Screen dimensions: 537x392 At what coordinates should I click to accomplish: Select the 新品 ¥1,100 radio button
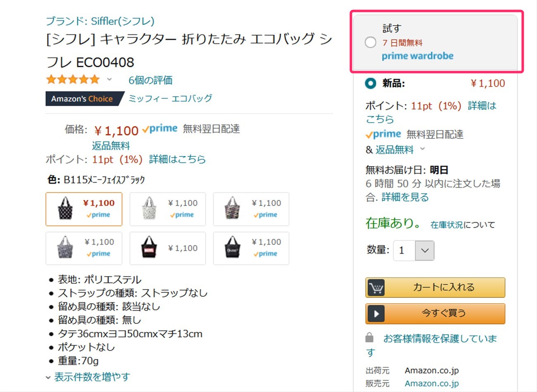[371, 83]
